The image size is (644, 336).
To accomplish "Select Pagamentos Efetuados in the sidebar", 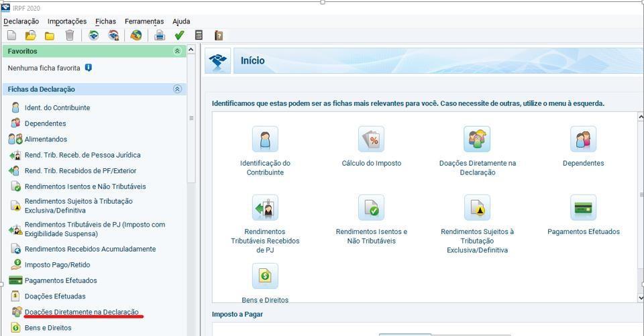I will [60, 280].
